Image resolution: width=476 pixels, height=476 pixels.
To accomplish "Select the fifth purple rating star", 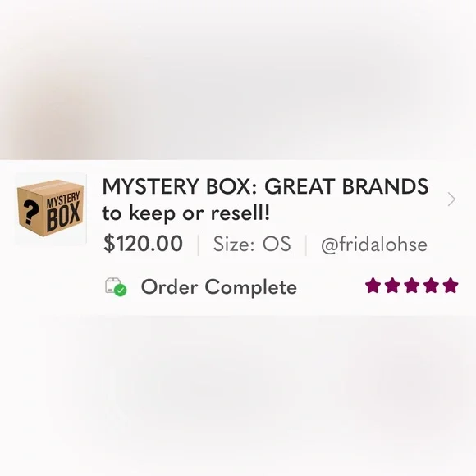I will tap(451, 286).
